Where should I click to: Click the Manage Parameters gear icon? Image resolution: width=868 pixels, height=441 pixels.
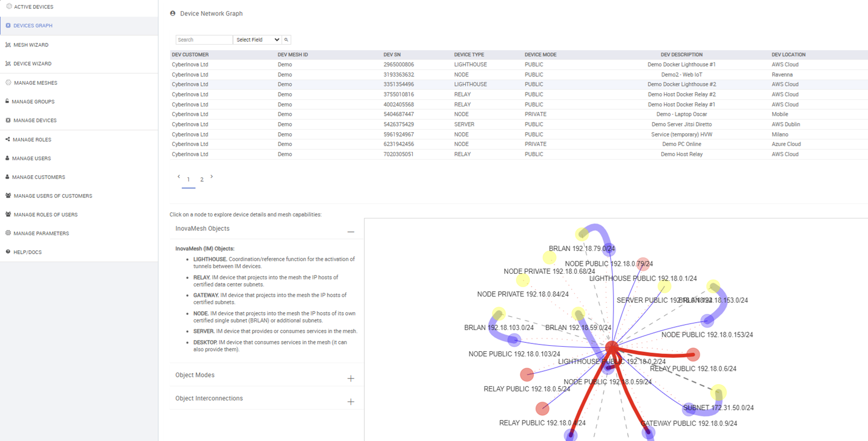click(x=8, y=233)
